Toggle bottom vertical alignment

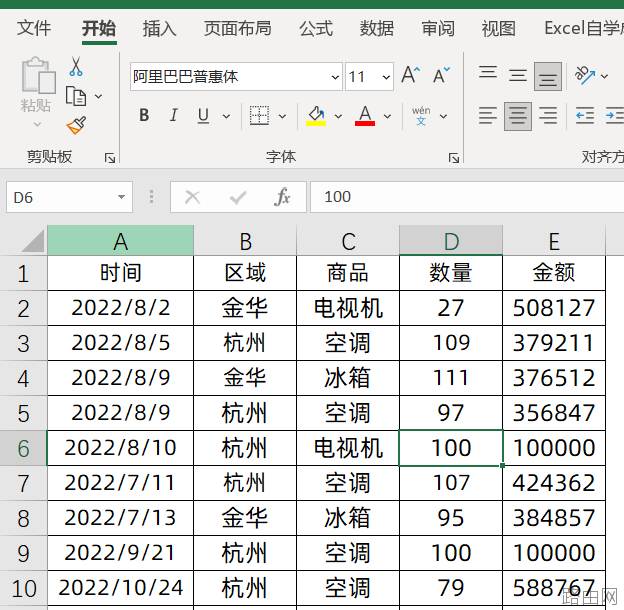[x=548, y=76]
